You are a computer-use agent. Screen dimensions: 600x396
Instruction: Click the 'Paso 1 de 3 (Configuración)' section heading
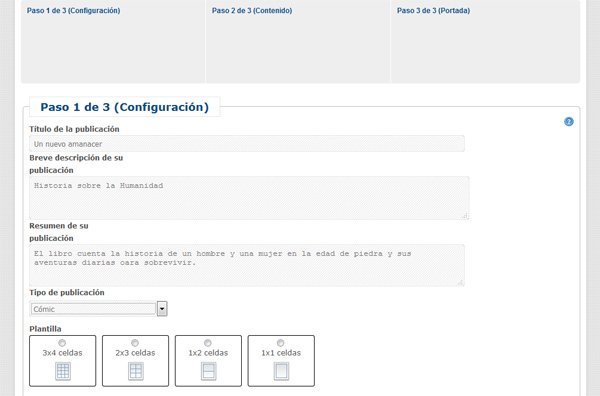[x=125, y=107]
